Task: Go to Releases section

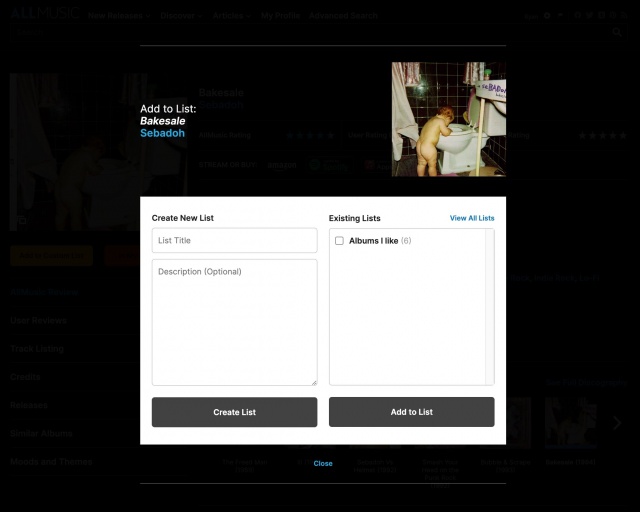Action: tap(29, 405)
